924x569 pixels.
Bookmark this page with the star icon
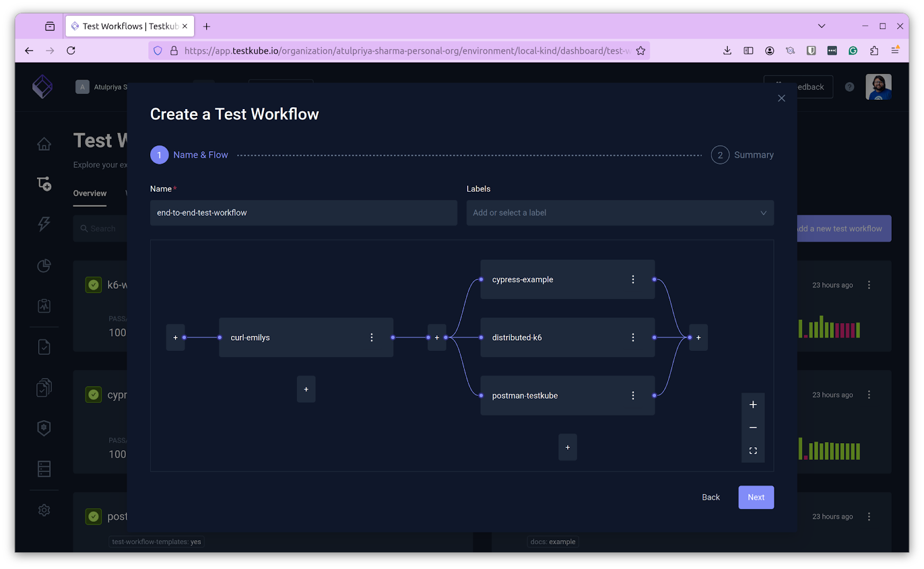pos(640,51)
